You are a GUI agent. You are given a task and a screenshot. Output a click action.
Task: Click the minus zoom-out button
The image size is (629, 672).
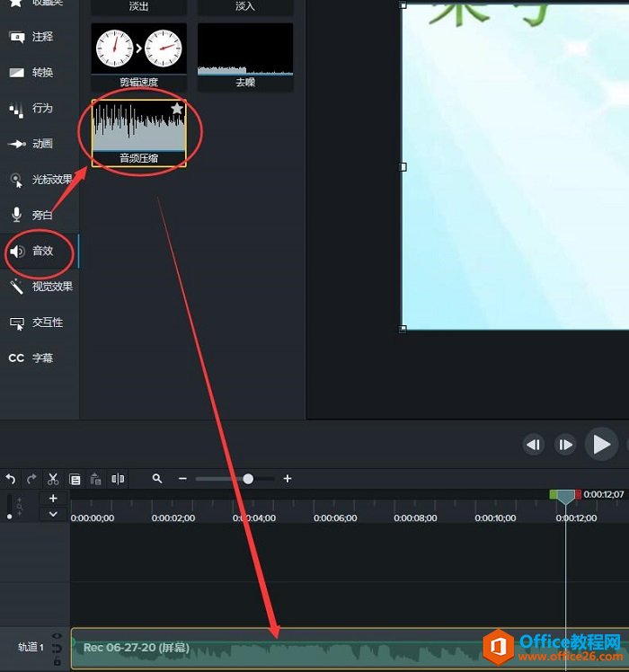coord(182,479)
